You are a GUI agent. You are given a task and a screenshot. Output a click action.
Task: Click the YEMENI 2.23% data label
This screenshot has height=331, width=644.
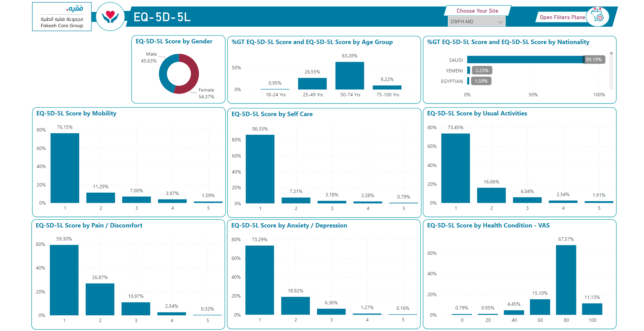482,70
